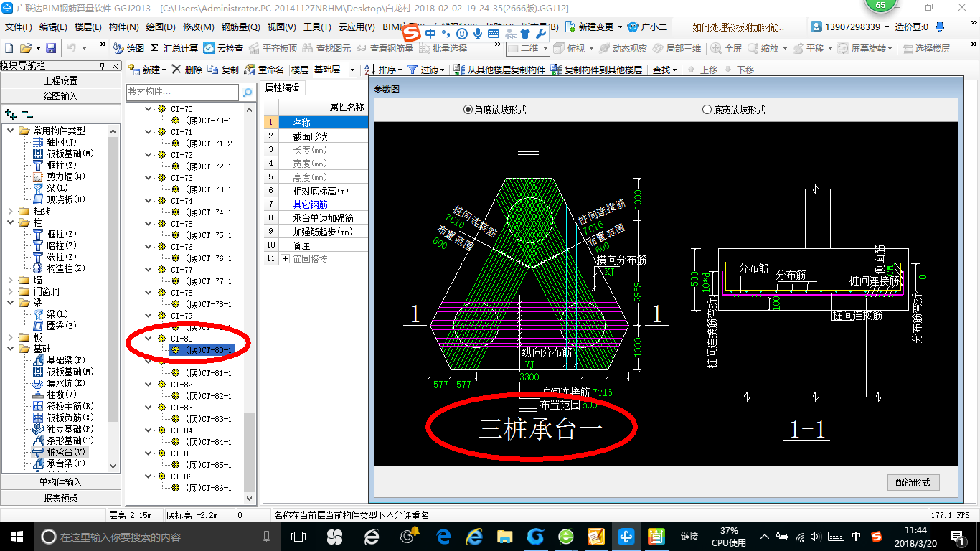Pin the 模块导航栏 panel with pushpin icon
This screenshot has width=980, height=551.
click(103, 65)
